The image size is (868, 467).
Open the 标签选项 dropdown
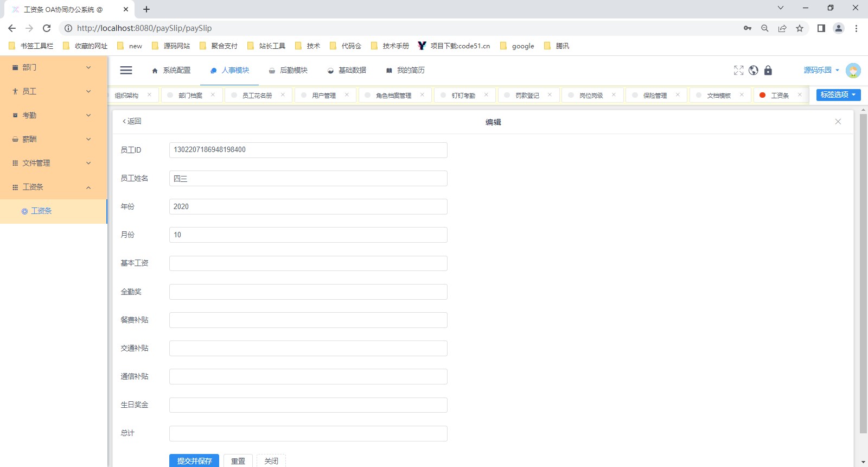[838, 95]
